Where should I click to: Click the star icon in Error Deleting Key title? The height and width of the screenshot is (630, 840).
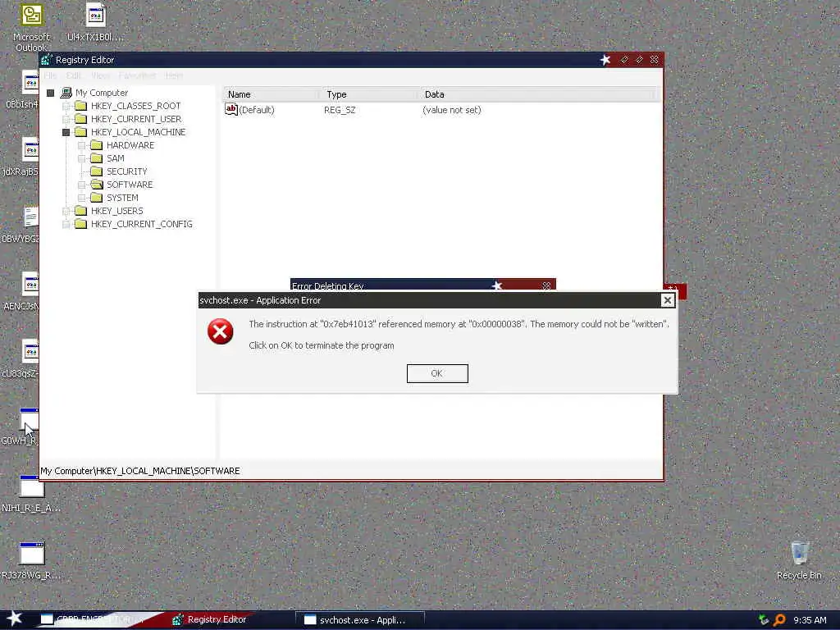click(x=497, y=285)
